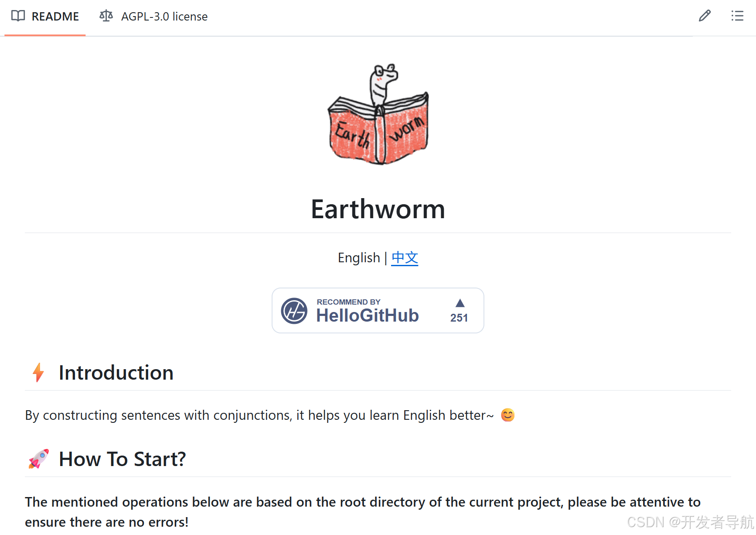This screenshot has width=756, height=535.
Task: Click the HelloGitHub circular logo
Action: coord(294,311)
